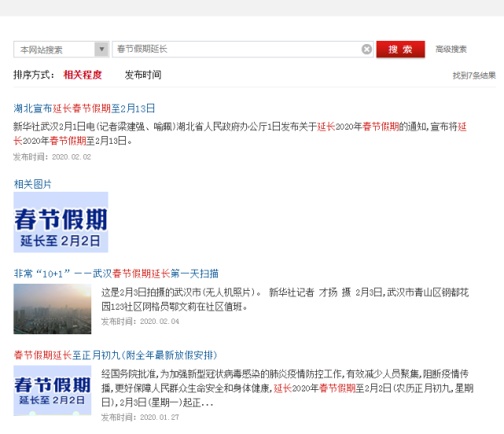
Task: Open the 春节假期延长至正月初九 article title
Action: tap(116, 355)
